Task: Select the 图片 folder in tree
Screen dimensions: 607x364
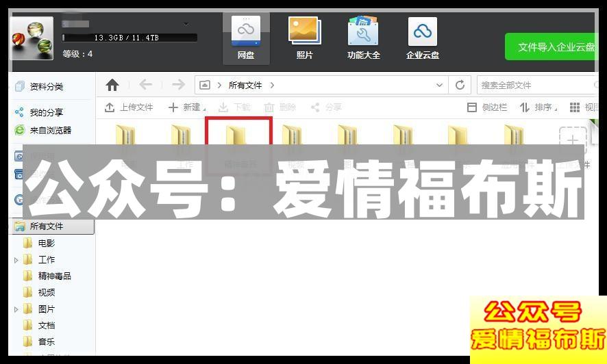Action: coord(47,309)
